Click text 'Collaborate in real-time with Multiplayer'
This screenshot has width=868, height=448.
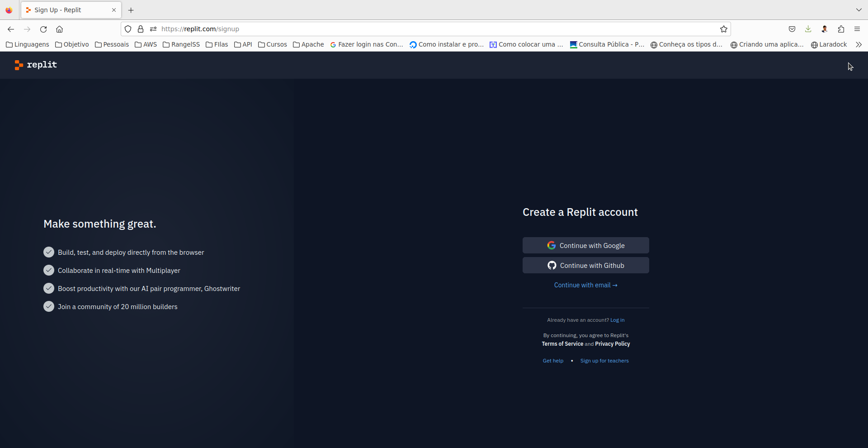(x=119, y=271)
